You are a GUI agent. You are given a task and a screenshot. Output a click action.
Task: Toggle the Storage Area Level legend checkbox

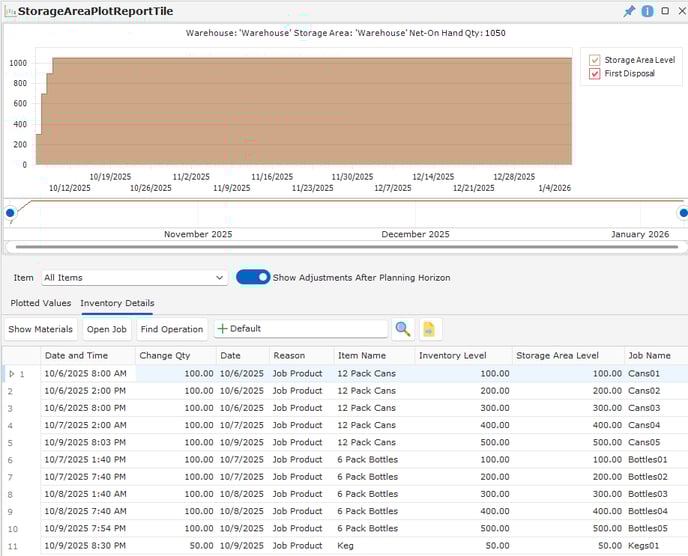[594, 60]
